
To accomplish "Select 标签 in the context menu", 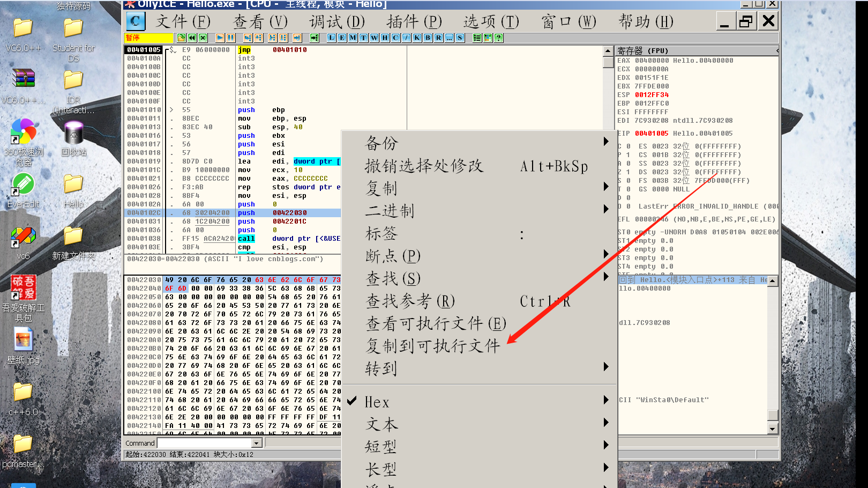I will 478,233.
